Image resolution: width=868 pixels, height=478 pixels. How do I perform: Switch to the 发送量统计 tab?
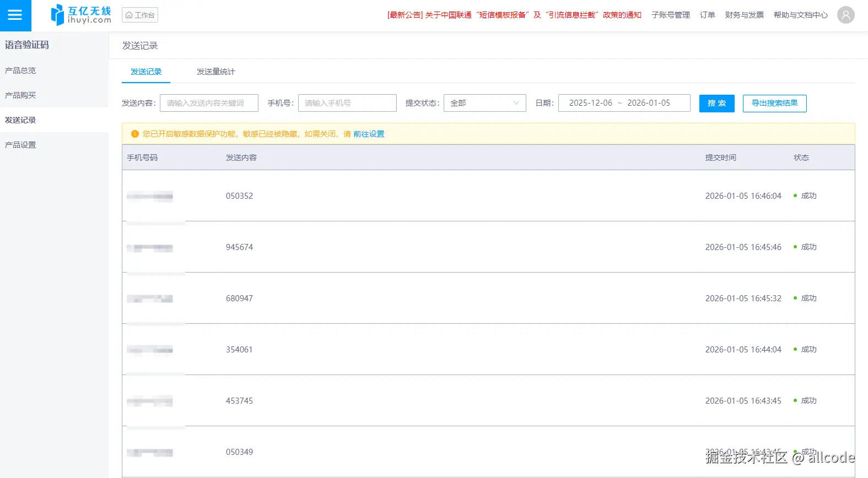(x=215, y=72)
